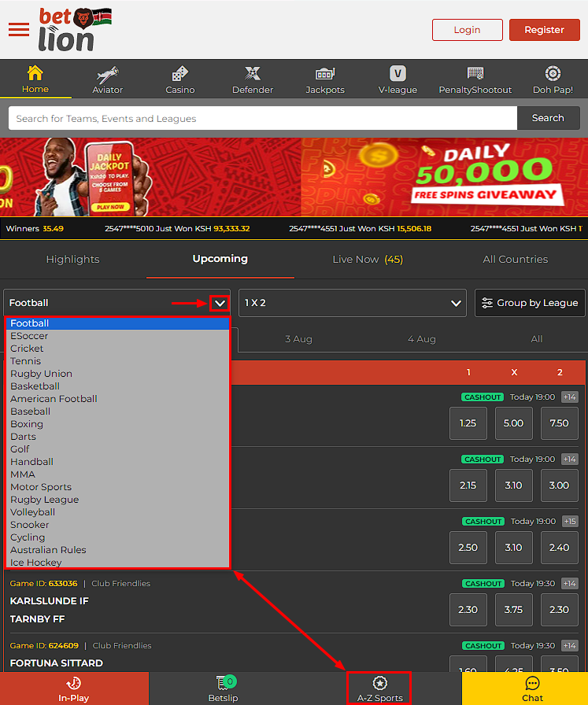Open the hamburger menu icon
Viewport: 588px width, 705px height.
pos(18,30)
